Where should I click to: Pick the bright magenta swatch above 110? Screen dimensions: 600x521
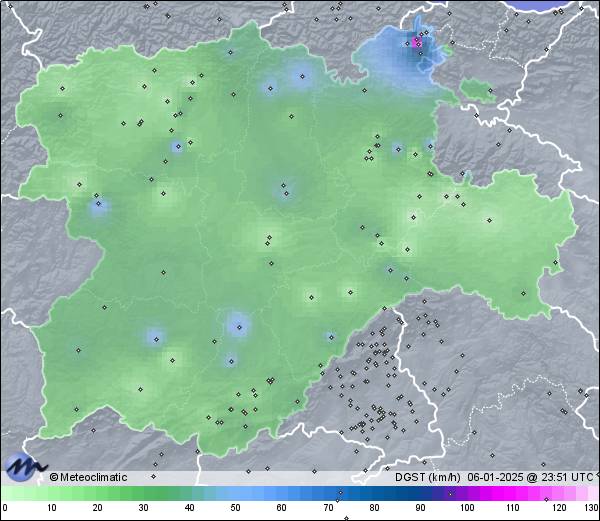[x=509, y=493]
